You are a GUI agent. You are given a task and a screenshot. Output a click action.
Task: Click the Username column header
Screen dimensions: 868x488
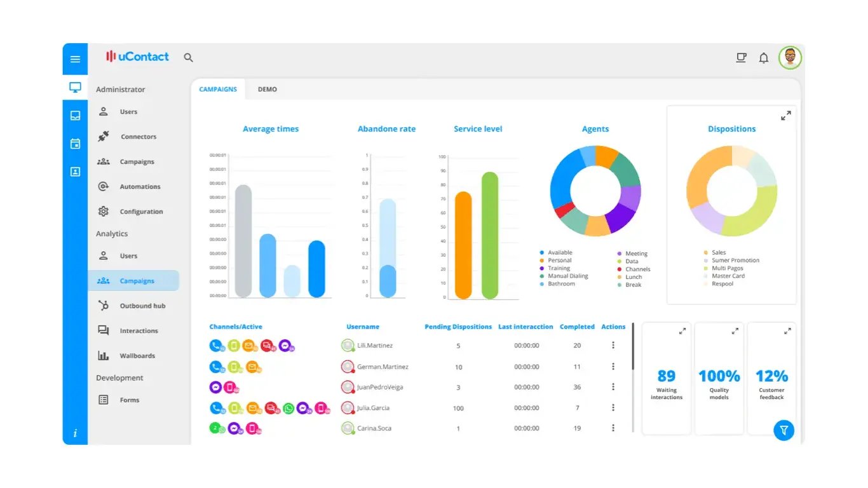point(363,327)
